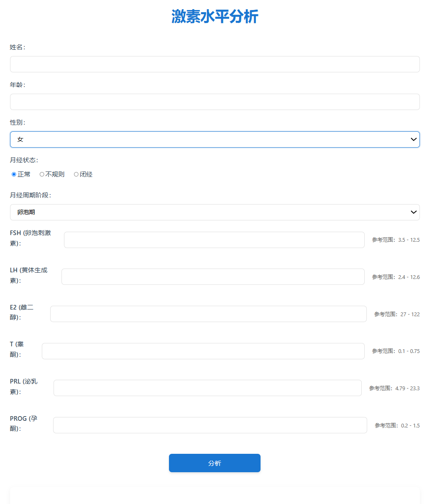427x504 pixels.
Task: Focus the PROG 孕酮 input field
Action: coord(210,425)
